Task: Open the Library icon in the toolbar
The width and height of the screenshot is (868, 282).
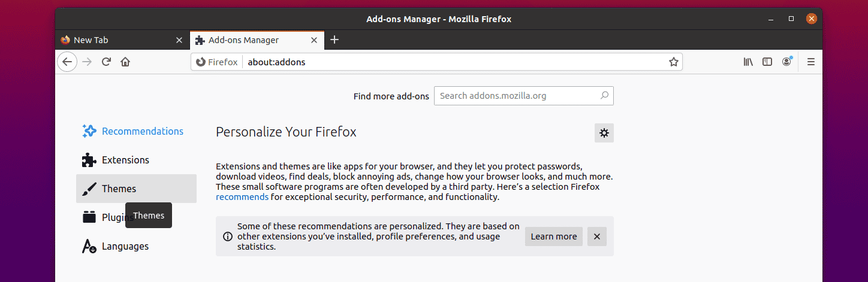Action: point(748,62)
